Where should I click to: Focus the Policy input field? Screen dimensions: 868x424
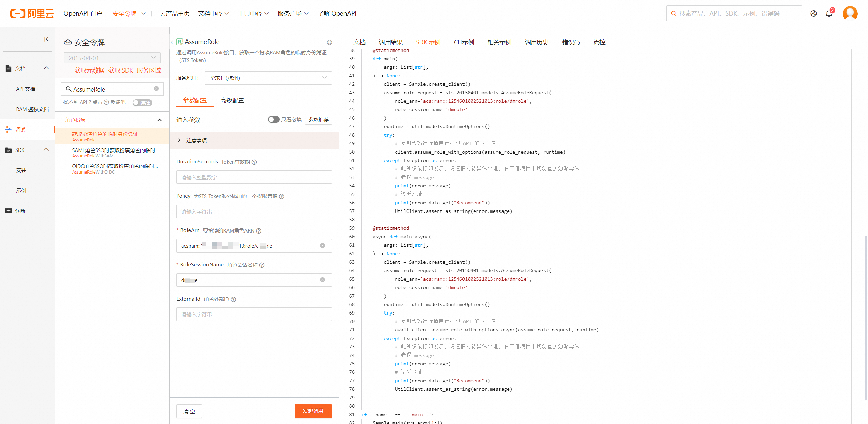click(254, 211)
